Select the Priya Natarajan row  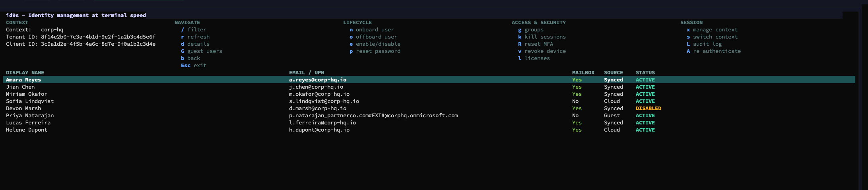(429, 116)
